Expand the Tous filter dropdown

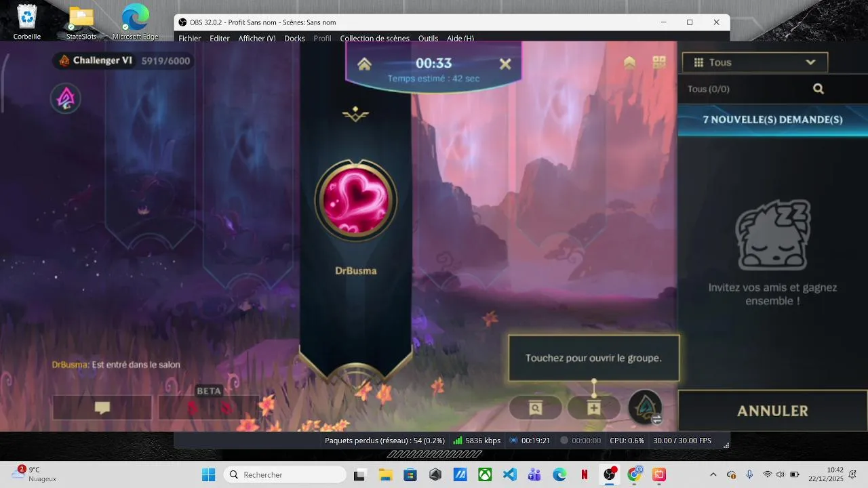click(x=755, y=62)
